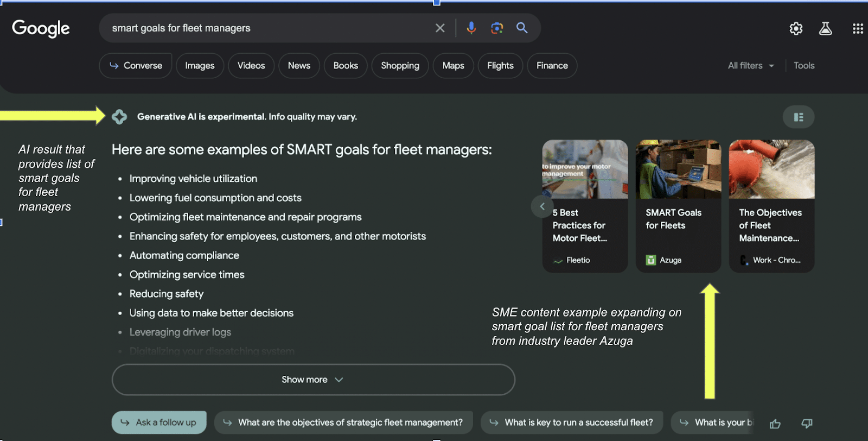The height and width of the screenshot is (441, 868).
Task: Clear the search box with the X icon
Action: [x=440, y=28]
